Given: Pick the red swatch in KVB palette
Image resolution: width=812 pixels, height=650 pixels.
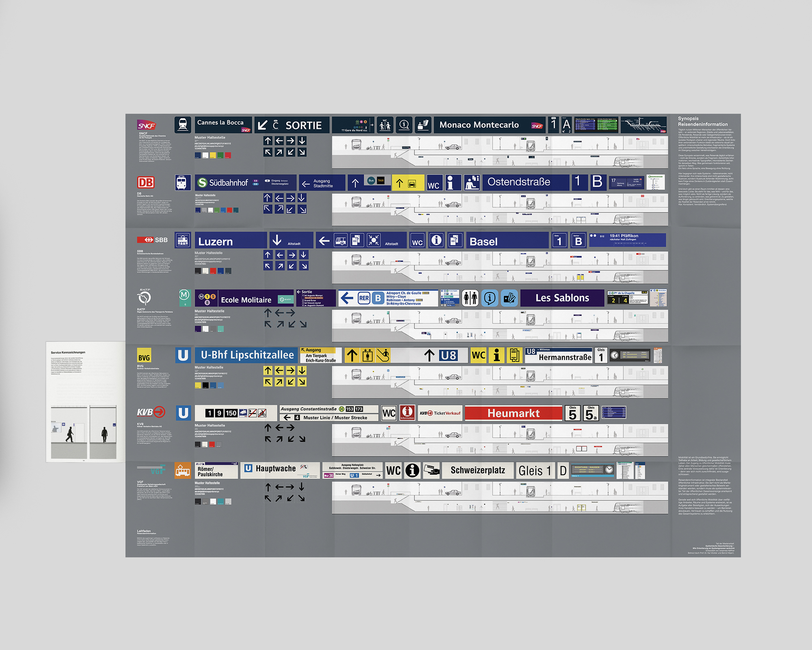Looking at the screenshot, I should click(212, 444).
